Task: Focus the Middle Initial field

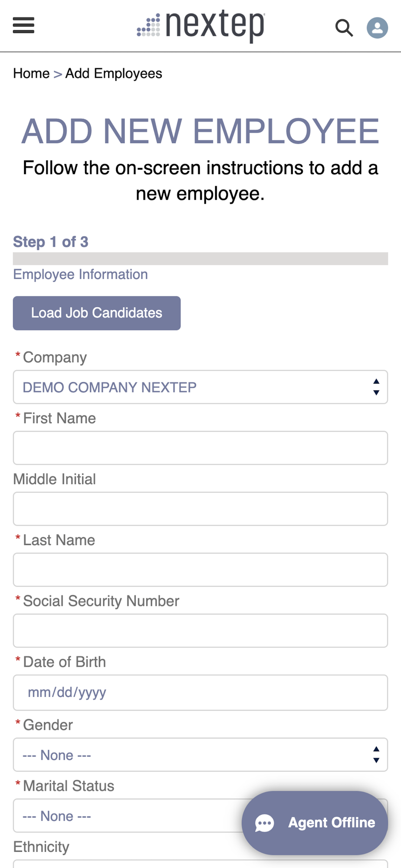Action: pyautogui.click(x=200, y=509)
